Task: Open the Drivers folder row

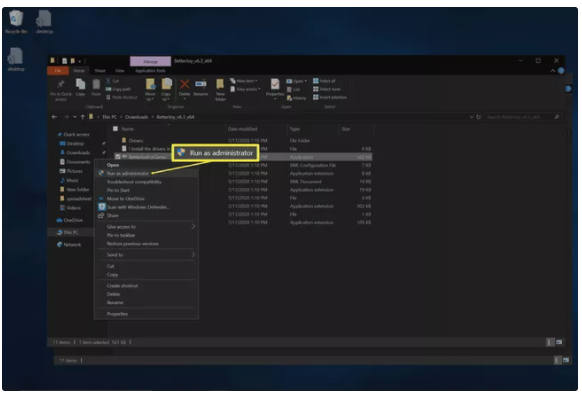Action: click(x=242, y=140)
